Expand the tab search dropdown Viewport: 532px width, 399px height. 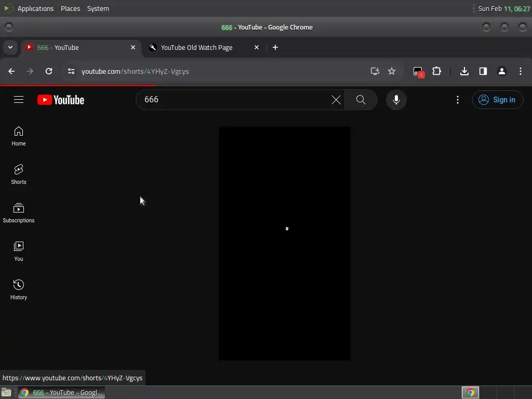[10, 47]
